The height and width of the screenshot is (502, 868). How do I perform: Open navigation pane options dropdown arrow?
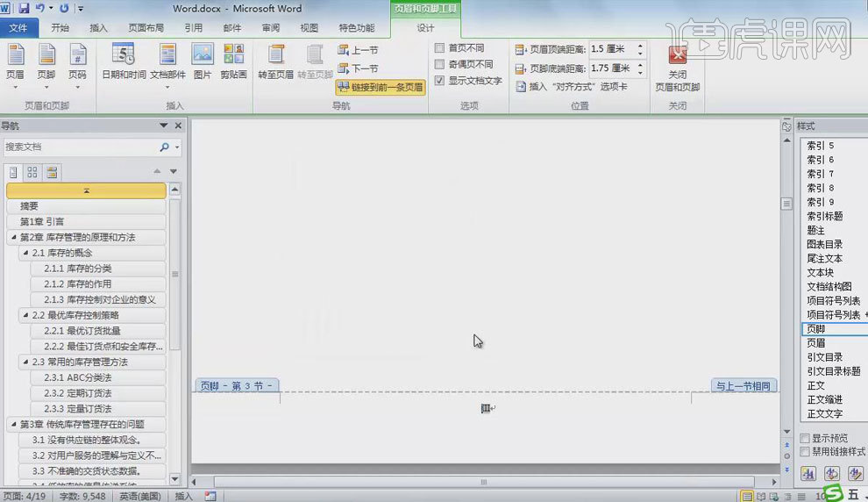(x=163, y=125)
